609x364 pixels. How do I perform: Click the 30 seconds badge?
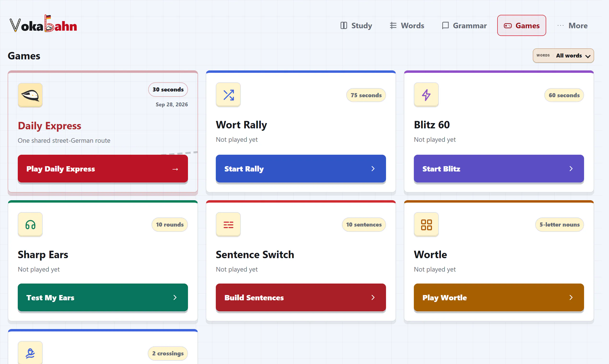point(168,90)
